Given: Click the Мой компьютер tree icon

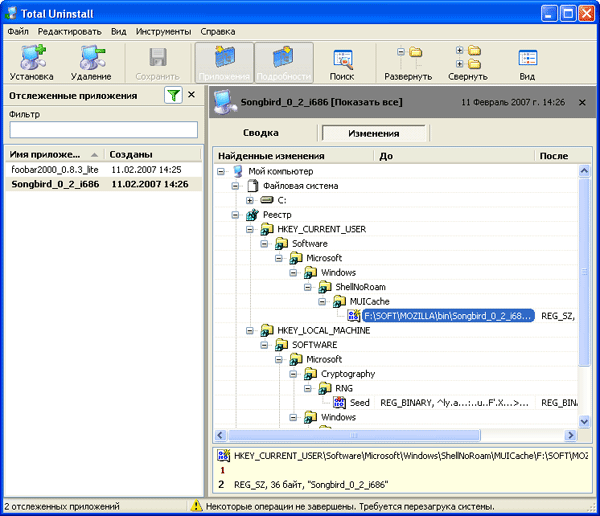Looking at the screenshot, I should click(x=238, y=171).
